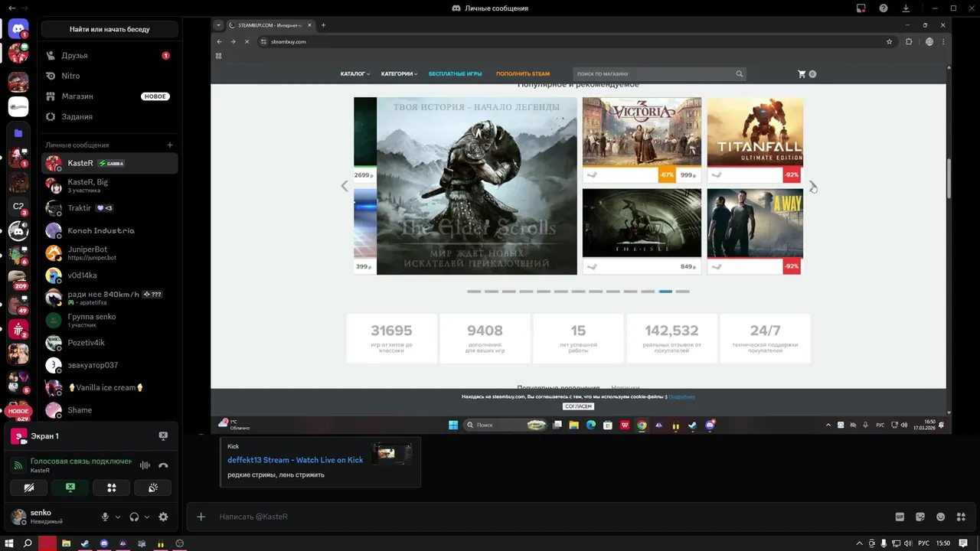Click steambuy shopping cart icon
The width and height of the screenshot is (980, 551).
(x=802, y=74)
